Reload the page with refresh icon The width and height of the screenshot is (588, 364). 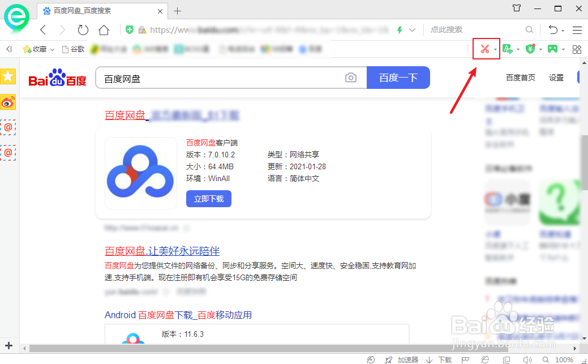click(x=83, y=29)
